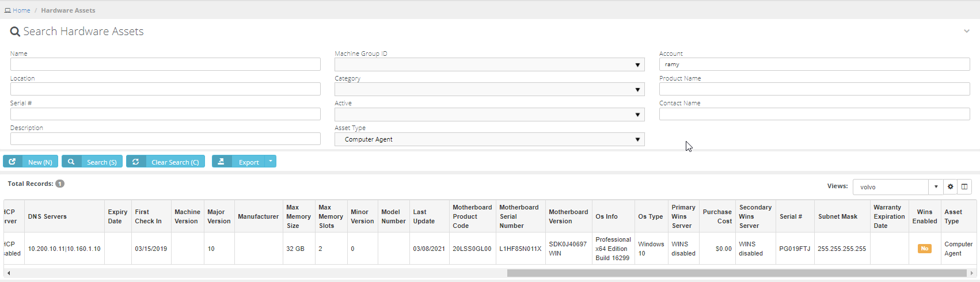This screenshot has width=980, height=282.
Task: Click the Search (S) button
Action: [x=92, y=162]
